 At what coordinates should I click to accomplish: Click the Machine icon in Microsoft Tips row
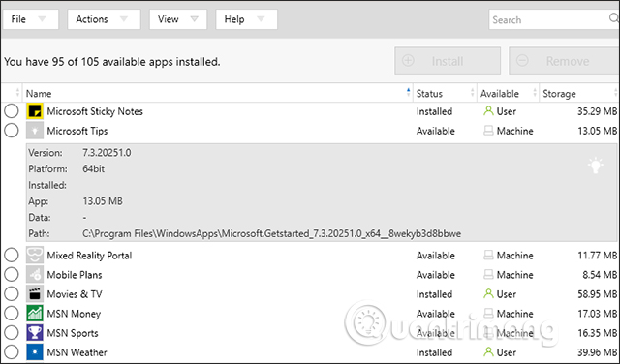pos(488,131)
